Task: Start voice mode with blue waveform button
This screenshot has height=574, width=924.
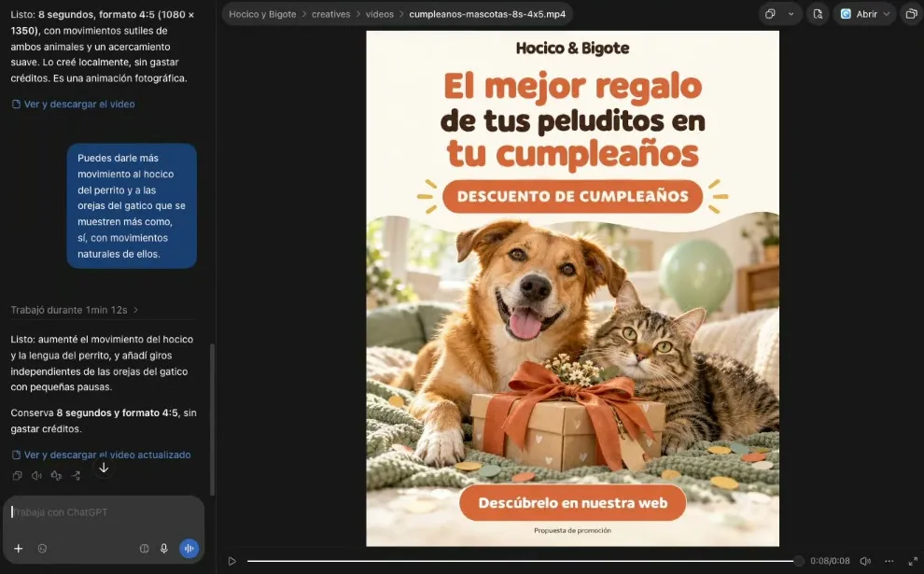Action: coord(189,549)
